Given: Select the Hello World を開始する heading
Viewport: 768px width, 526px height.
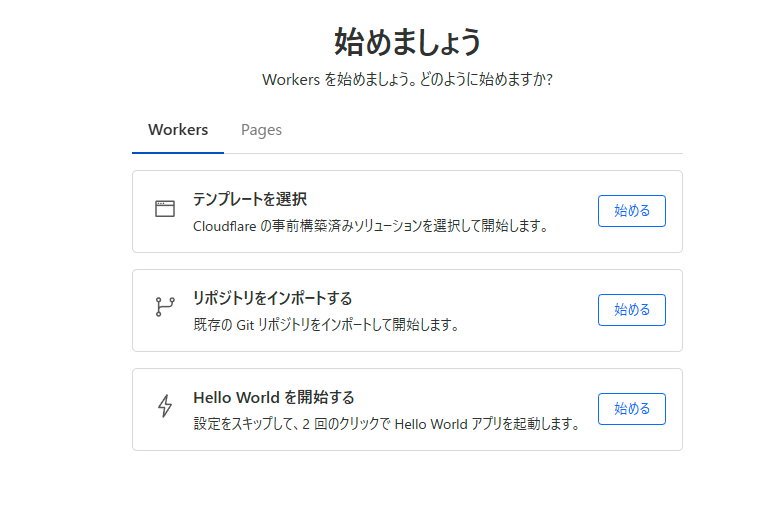Looking at the screenshot, I should tap(274, 397).
